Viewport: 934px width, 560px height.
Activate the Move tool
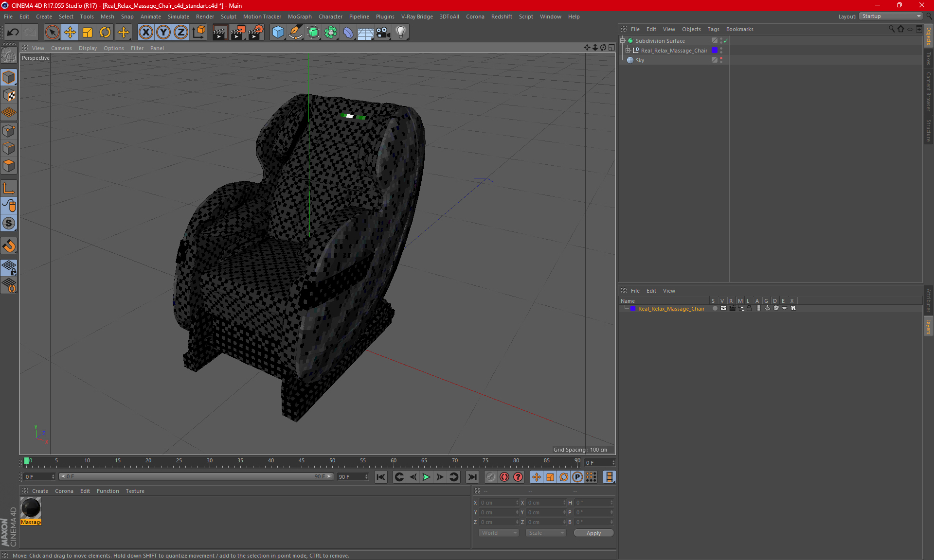coord(70,33)
